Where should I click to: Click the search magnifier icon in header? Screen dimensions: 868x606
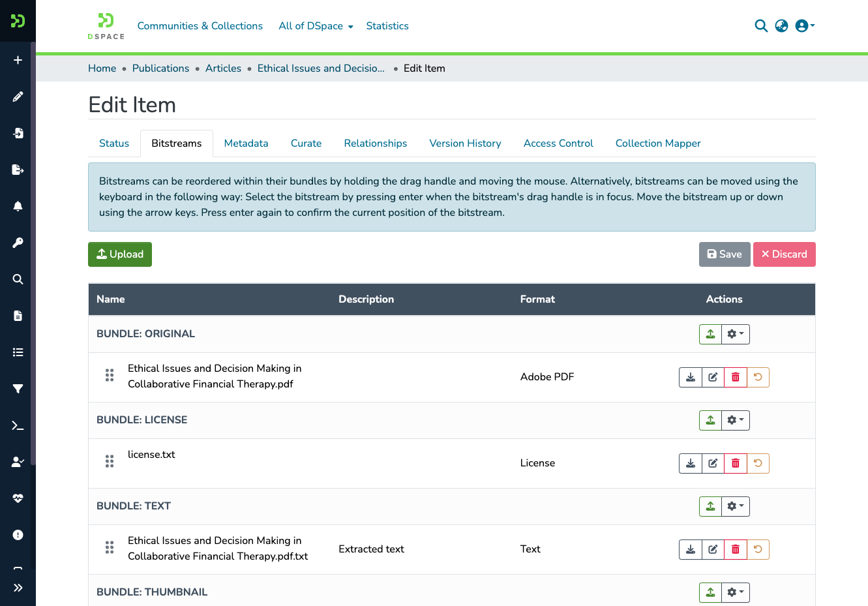coord(761,26)
